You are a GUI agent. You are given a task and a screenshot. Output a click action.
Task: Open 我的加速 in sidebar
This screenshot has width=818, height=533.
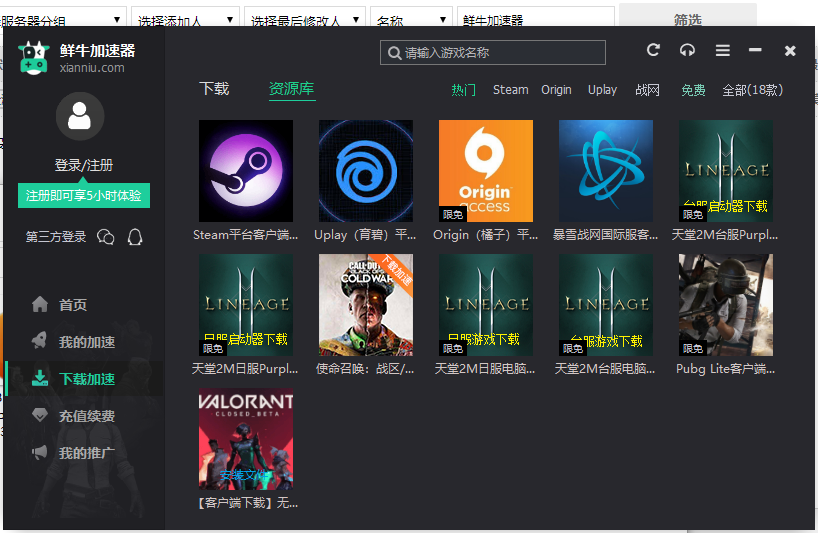(73, 342)
